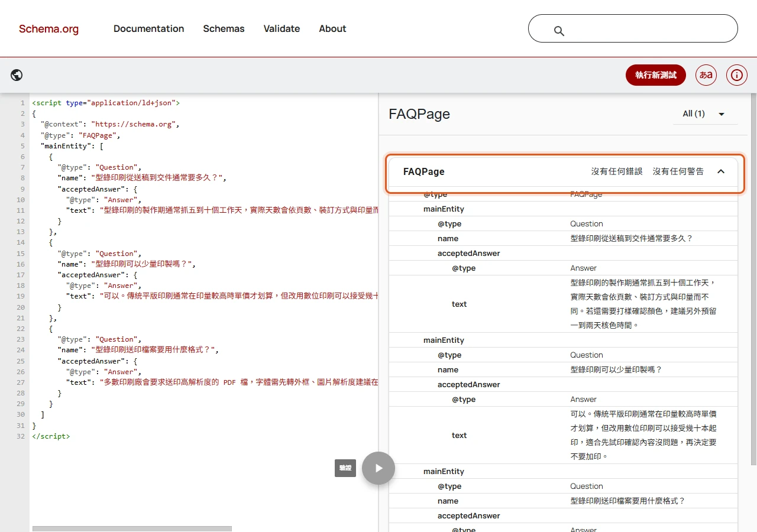
Task: Click the value 型錄印刷送印檔案要用什麼格式？ in results
Action: (627, 501)
